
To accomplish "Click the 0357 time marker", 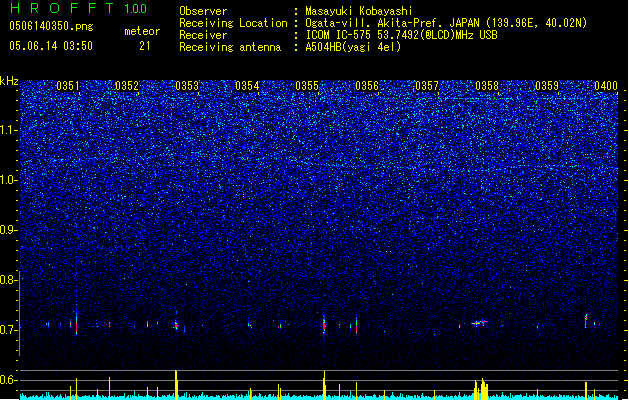I will click(427, 86).
